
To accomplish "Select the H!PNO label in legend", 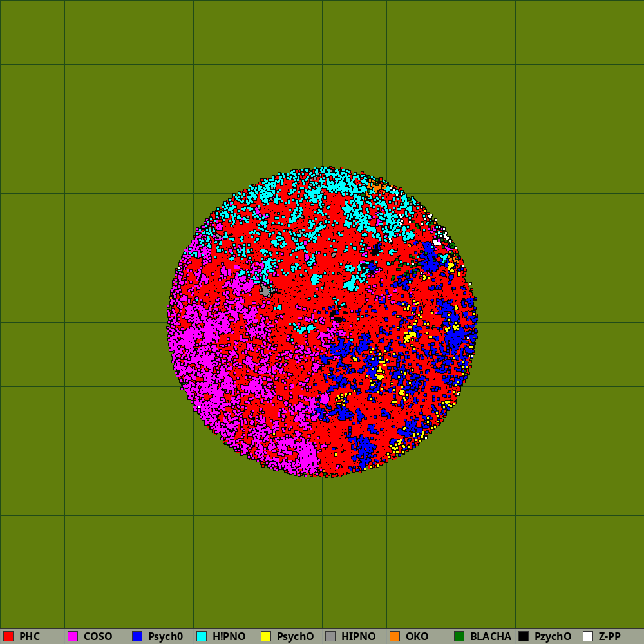I will (229, 636).
